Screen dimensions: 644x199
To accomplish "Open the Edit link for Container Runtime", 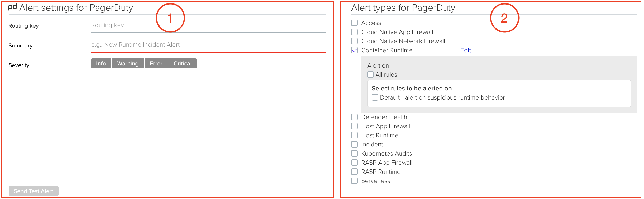I will (465, 50).
